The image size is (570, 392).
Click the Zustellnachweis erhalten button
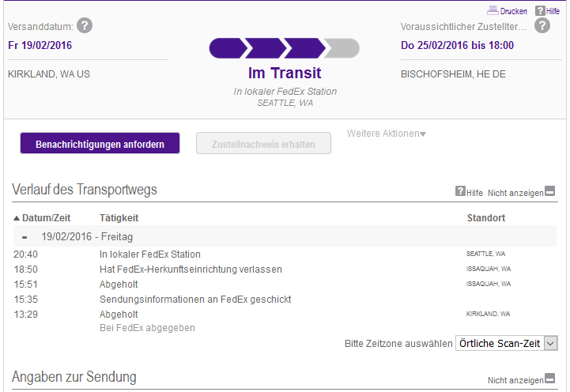(263, 144)
